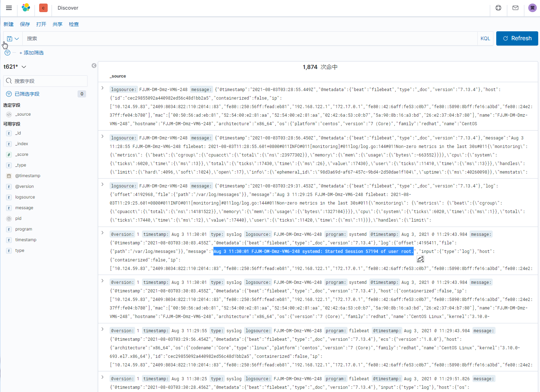Open the user profile avatar
Screen dimensions: 540x392
(x=533, y=8)
